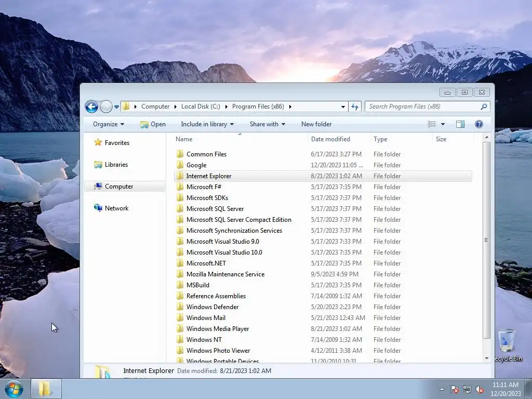
Task: Click the muted volume tray icon
Action: coord(480,389)
